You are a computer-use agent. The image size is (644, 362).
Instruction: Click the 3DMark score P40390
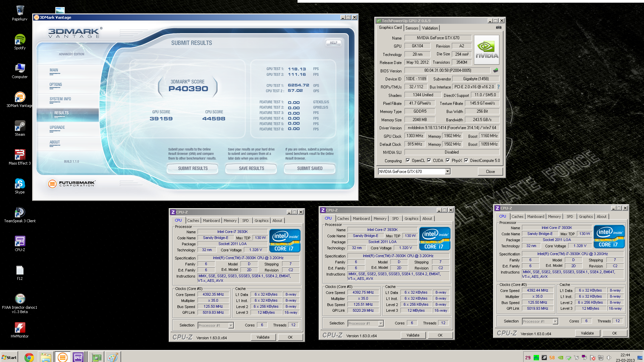click(x=188, y=89)
